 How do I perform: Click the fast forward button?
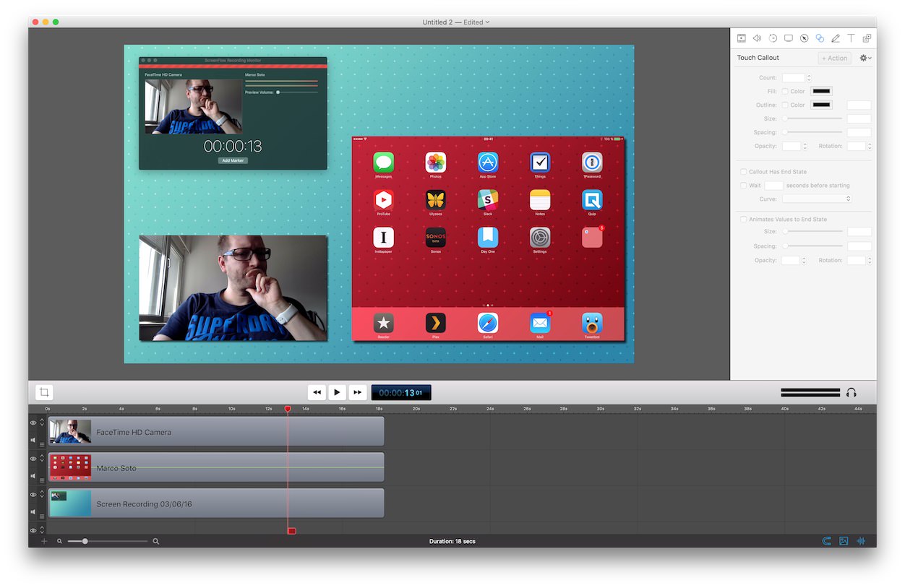357,392
